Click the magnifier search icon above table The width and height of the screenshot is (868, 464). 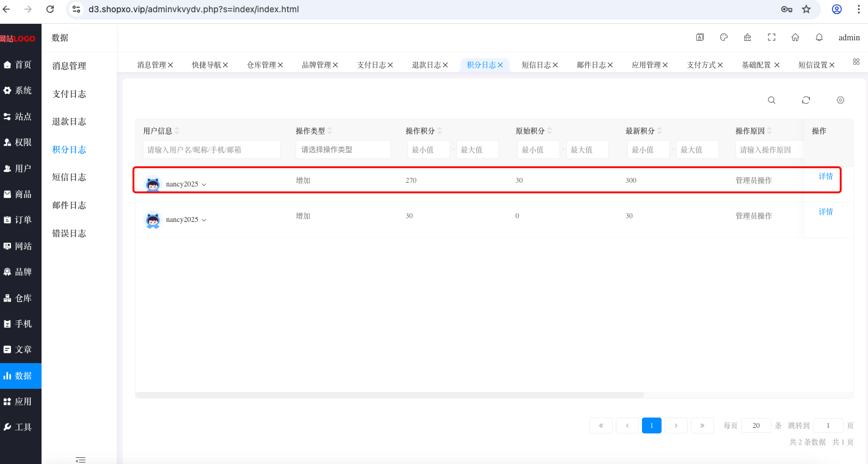pos(771,100)
